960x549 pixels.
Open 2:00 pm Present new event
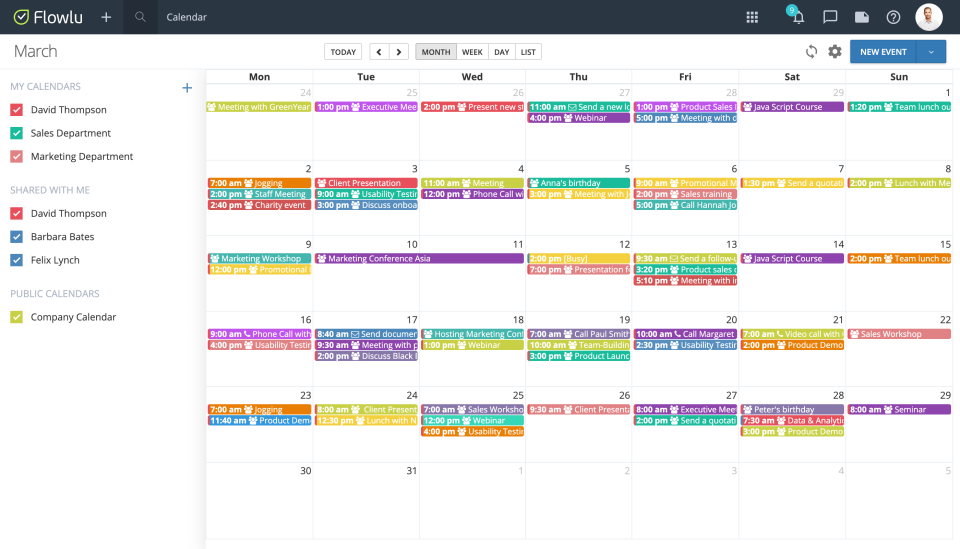473,106
